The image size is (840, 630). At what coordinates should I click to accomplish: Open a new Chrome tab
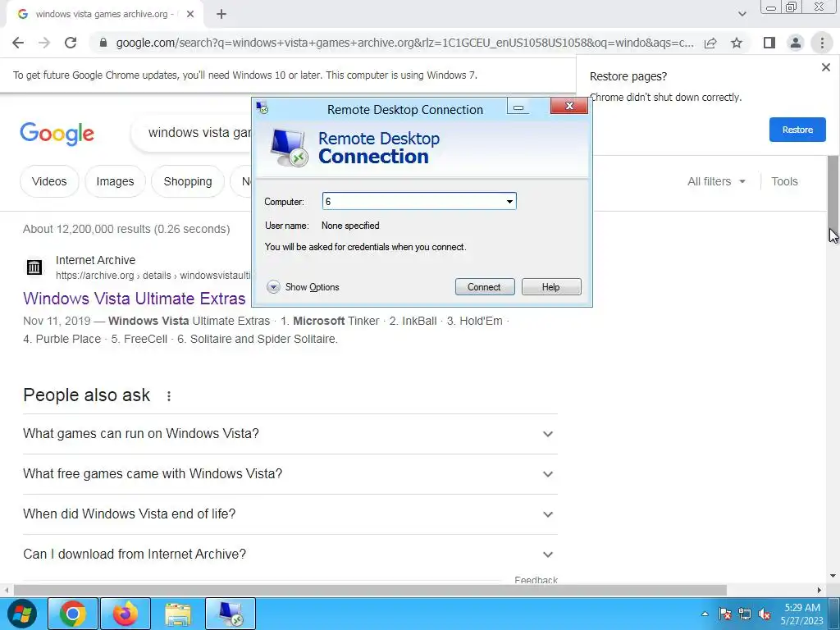tap(221, 14)
